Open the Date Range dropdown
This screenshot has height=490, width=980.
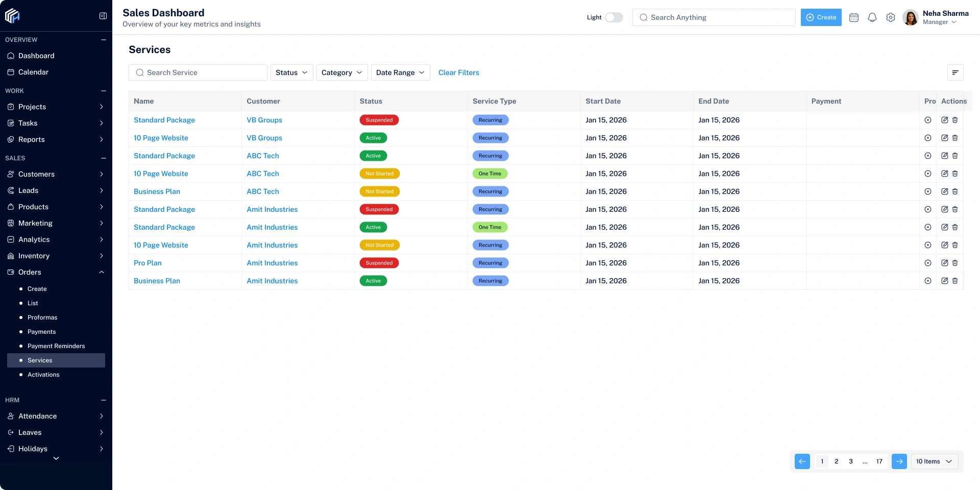point(401,72)
